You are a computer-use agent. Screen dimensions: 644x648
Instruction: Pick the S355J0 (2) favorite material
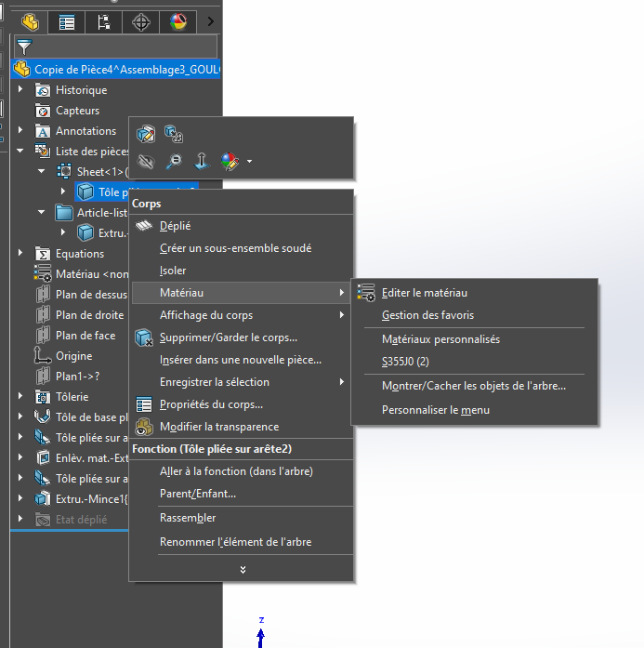tap(405, 362)
